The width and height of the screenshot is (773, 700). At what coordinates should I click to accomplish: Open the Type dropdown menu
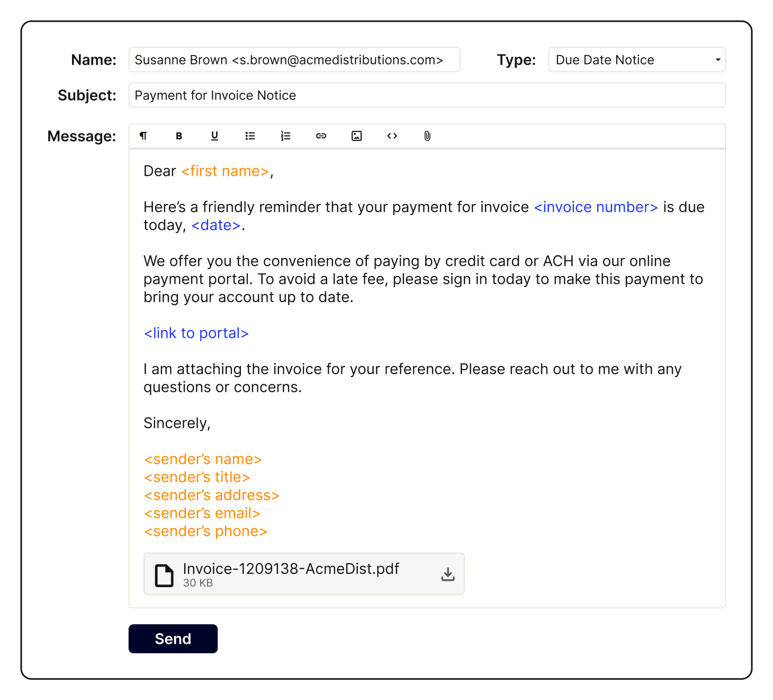point(636,60)
